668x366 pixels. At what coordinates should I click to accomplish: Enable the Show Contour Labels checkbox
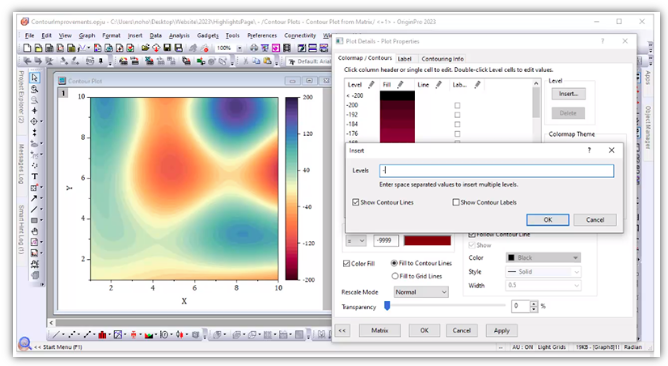click(x=456, y=202)
